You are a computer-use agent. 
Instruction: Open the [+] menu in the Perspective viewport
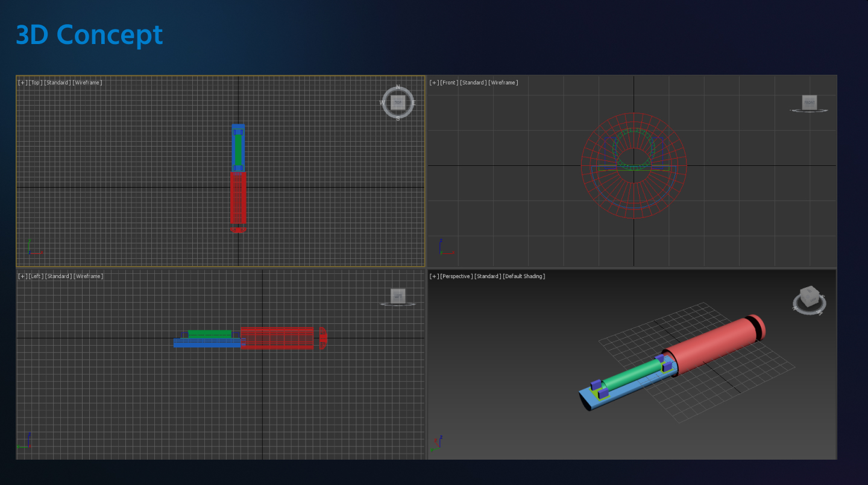(434, 276)
